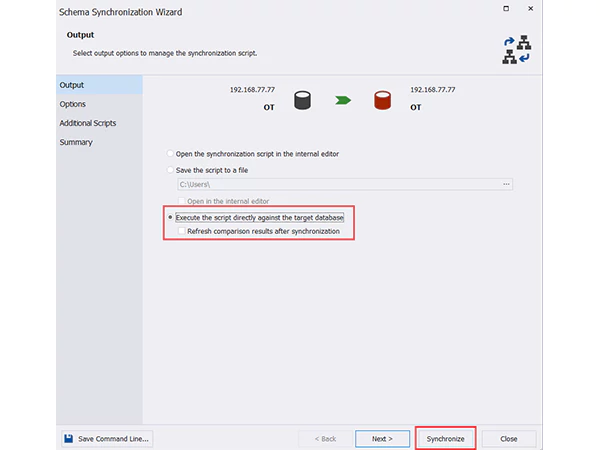This screenshot has width=600, height=450.
Task: Open the Options wizard page
Action: (x=99, y=104)
